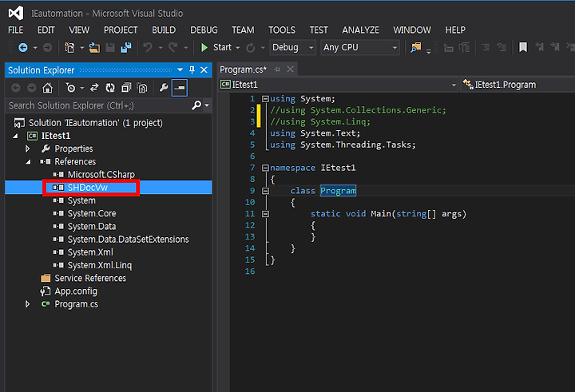Click the New Project toolbar icon
The height and width of the screenshot is (392, 575).
coord(69,48)
